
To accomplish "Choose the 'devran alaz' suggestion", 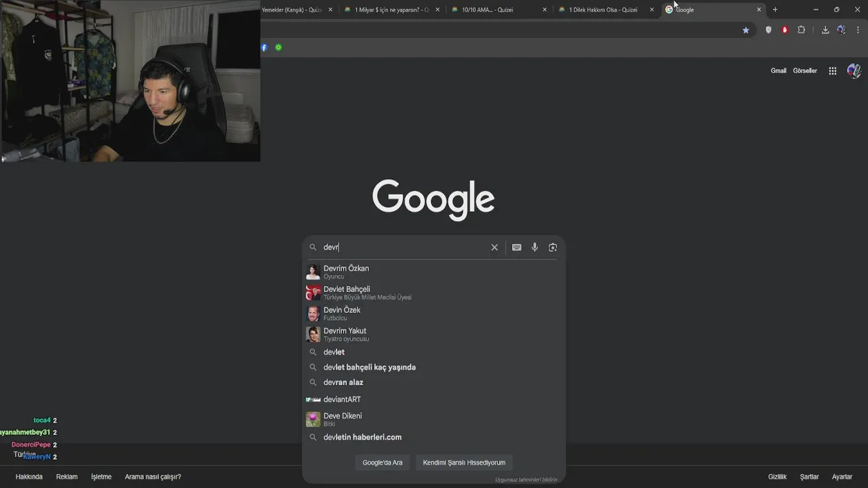I will 434,382.
